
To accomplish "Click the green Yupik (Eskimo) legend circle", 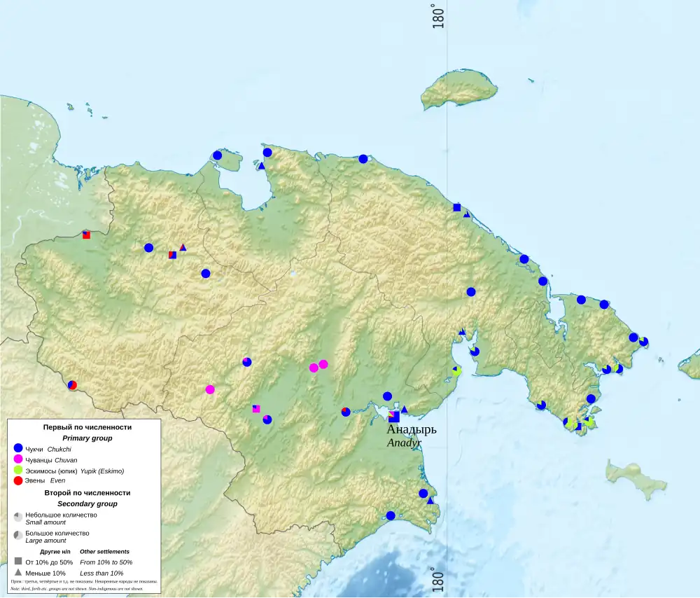I will [x=18, y=470].
